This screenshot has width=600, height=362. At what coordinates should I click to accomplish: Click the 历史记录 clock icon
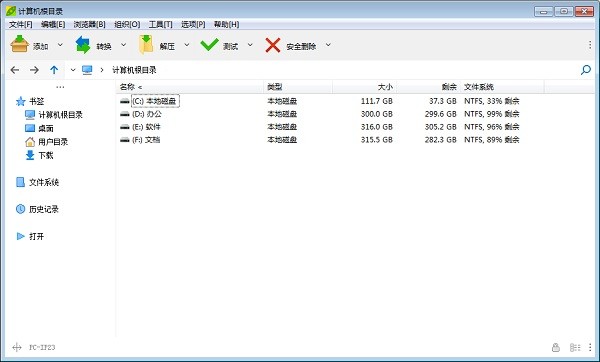point(20,209)
